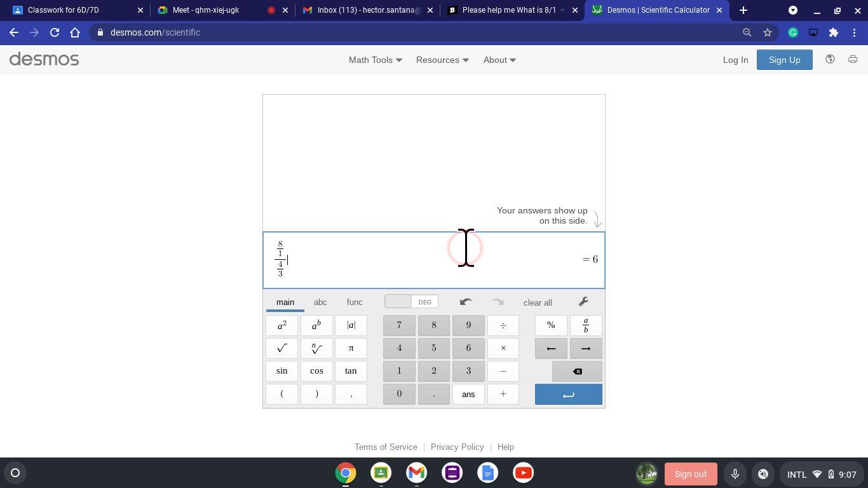Select the main keypad tab
Viewport: 868px width, 488px height.
pos(285,302)
